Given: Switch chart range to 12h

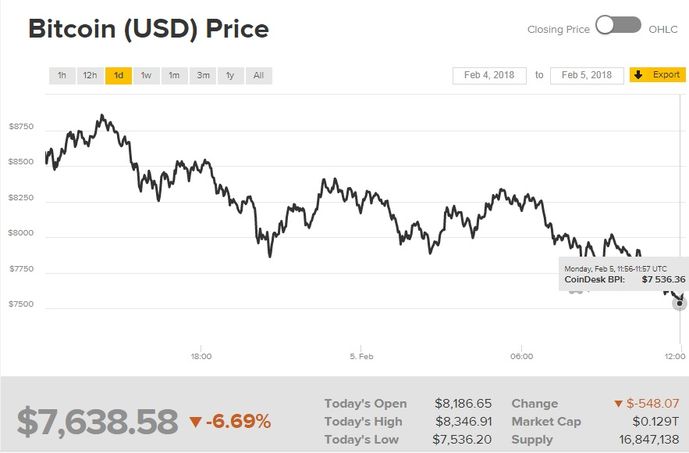Looking at the screenshot, I should point(90,75).
